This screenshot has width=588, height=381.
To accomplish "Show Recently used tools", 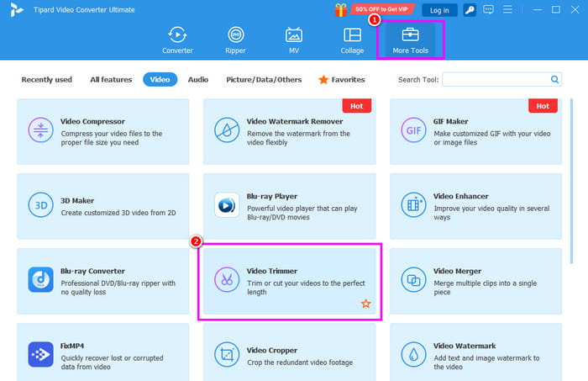I will click(x=46, y=80).
